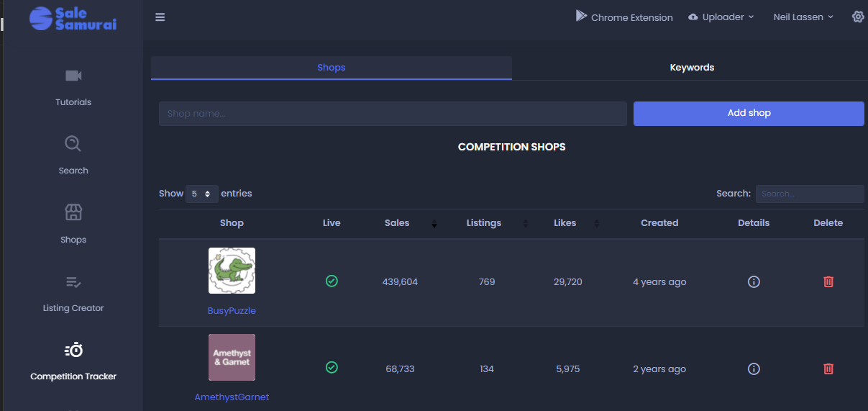Select the 29,720 likes value
The image size is (868, 411).
pyautogui.click(x=569, y=282)
